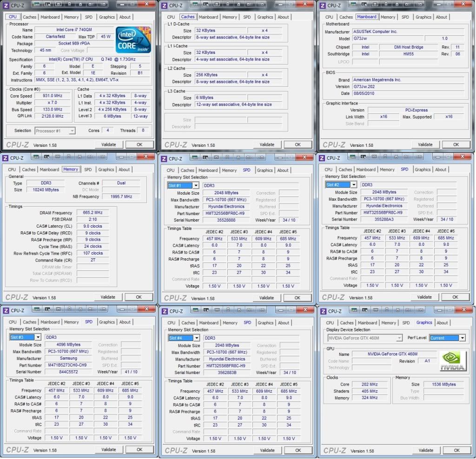The image size is (476, 459).
Task: Select About tab in the Slot #2 window
Action: (441, 170)
